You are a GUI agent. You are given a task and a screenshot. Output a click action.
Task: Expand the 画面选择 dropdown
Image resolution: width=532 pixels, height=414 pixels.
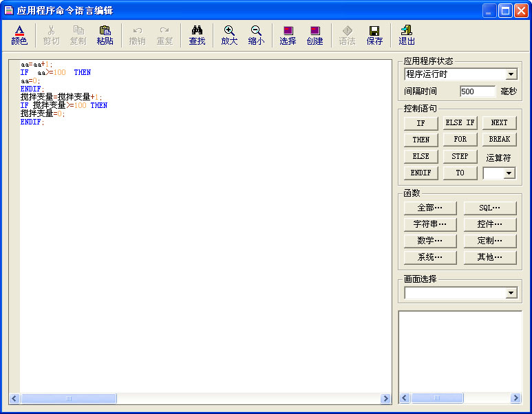click(x=511, y=293)
